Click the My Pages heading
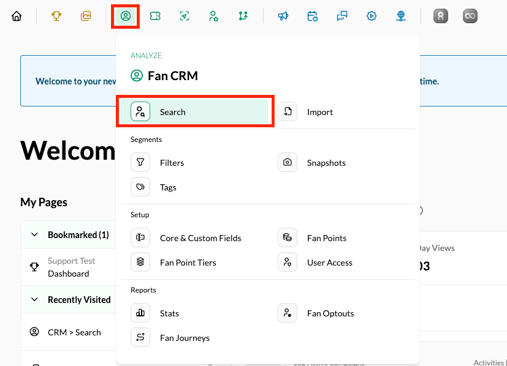This screenshot has height=366, width=507. 44,202
